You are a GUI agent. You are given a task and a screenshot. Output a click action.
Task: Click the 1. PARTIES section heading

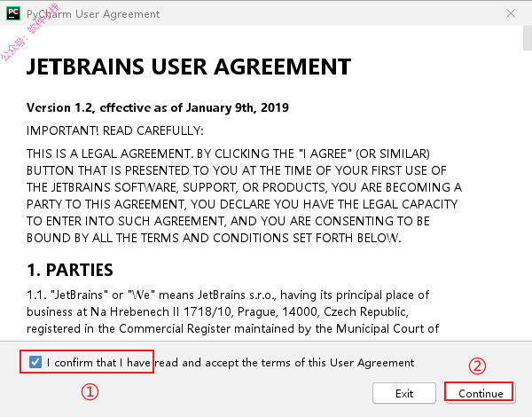(x=70, y=270)
